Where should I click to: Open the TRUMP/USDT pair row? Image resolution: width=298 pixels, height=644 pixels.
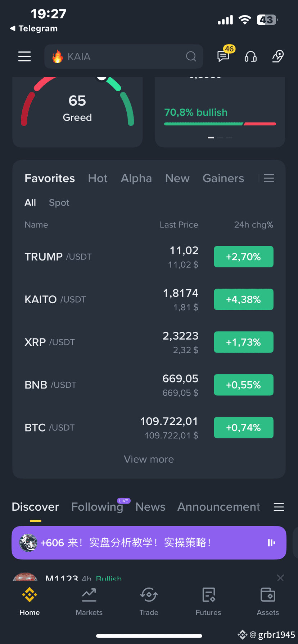[149, 257]
